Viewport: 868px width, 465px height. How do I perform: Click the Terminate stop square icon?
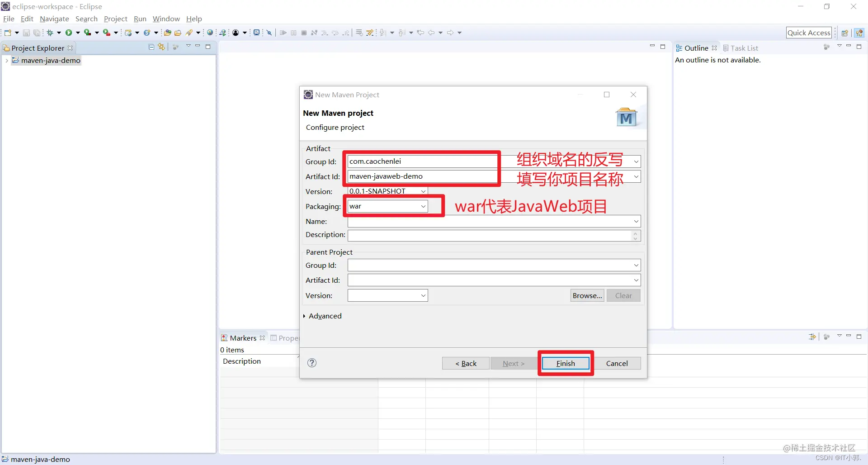point(304,33)
